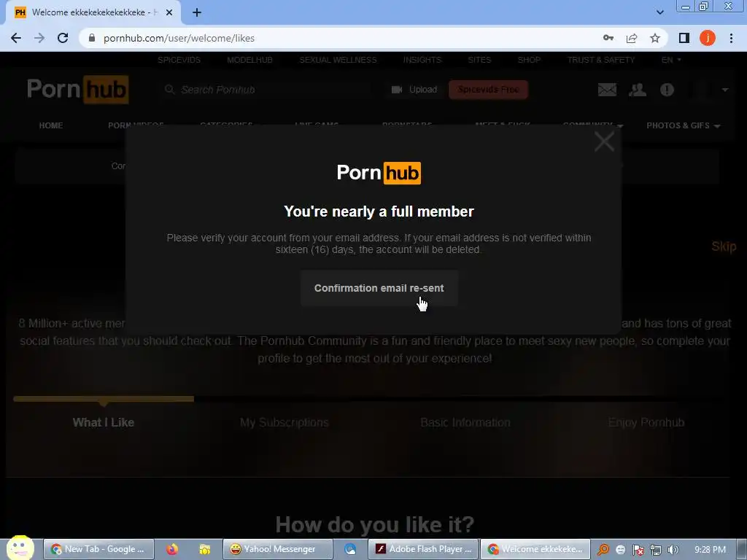Open the friend requests icon
Viewport: 747px width, 560px height.
pos(638,90)
